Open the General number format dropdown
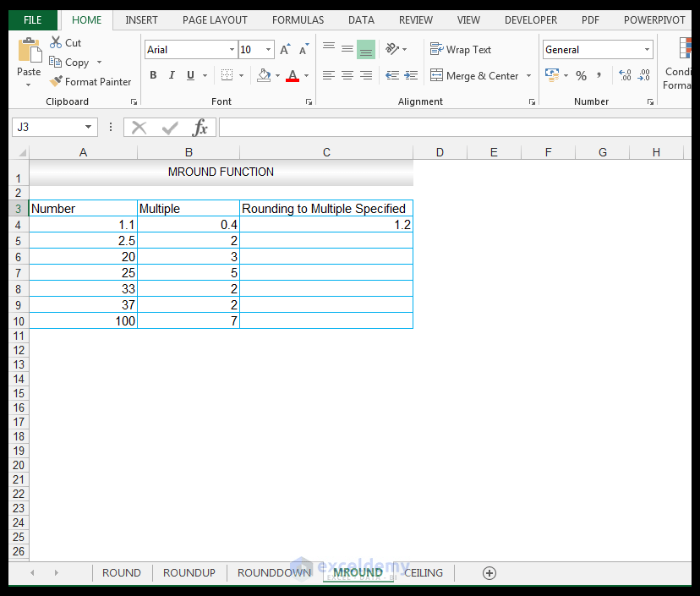Image resolution: width=700 pixels, height=596 pixels. click(648, 49)
